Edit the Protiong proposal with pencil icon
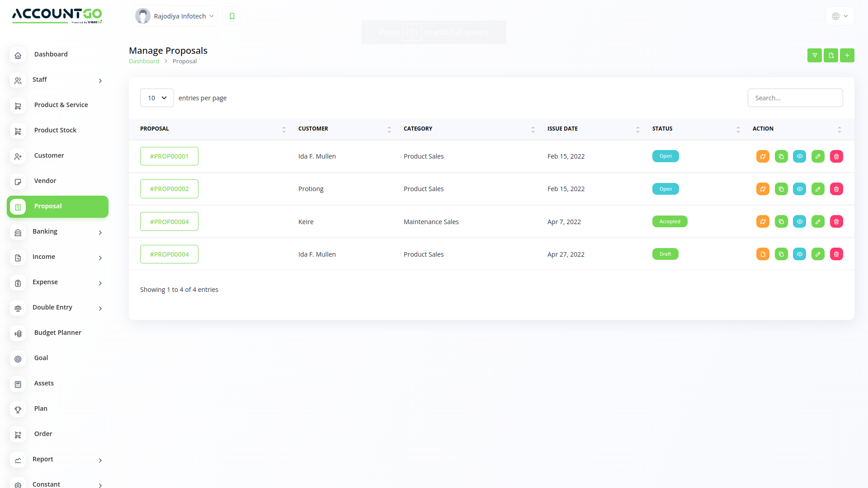Image resolution: width=868 pixels, height=488 pixels. [818, 189]
